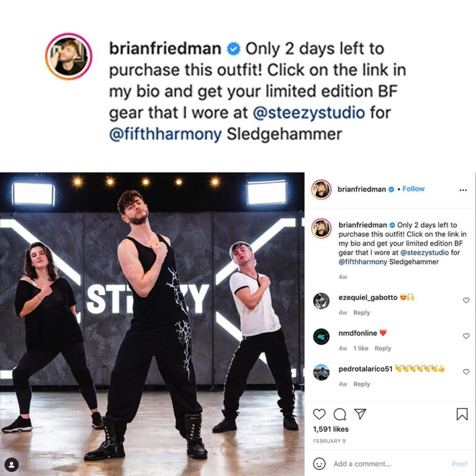
Task: Show tagged people icon on photo
Action: pos(12,464)
